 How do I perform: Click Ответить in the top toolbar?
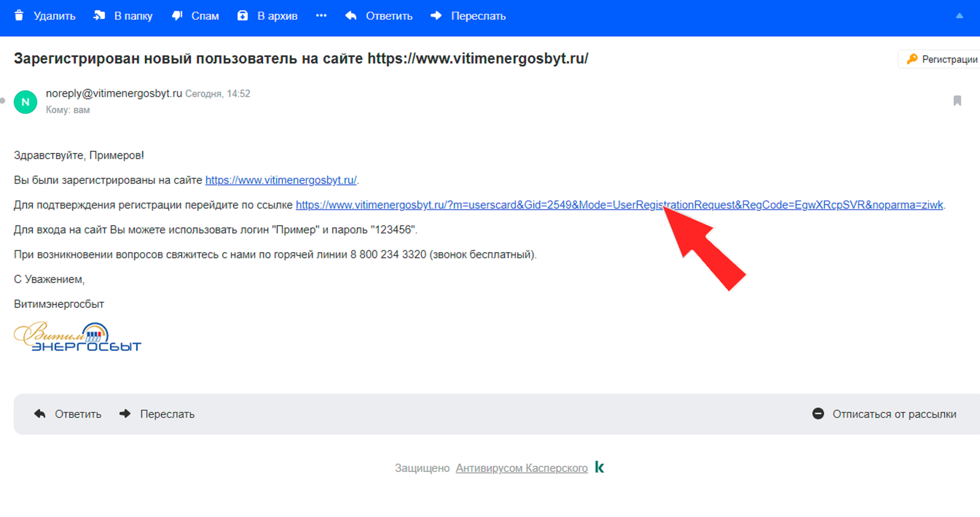[x=389, y=16]
